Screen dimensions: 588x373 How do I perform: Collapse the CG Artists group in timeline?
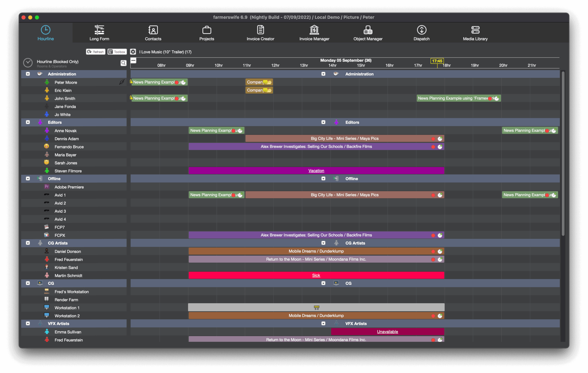(x=323, y=243)
